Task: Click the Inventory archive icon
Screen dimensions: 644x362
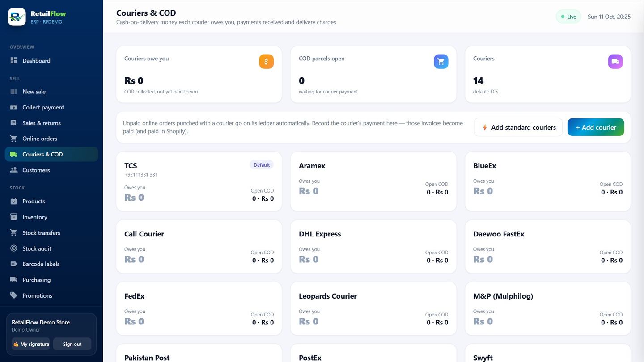Action: (x=13, y=217)
